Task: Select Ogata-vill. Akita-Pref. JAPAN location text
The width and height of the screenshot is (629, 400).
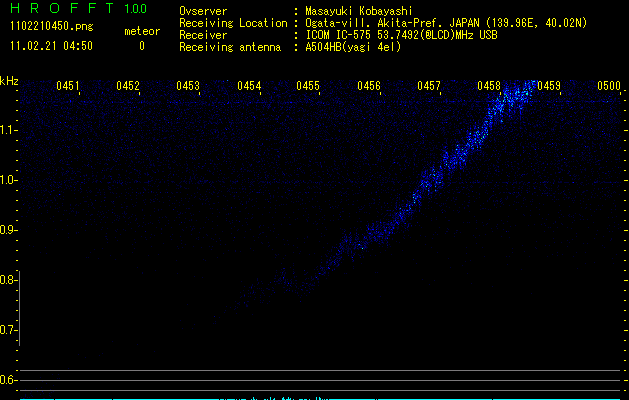Action: [x=446, y=23]
